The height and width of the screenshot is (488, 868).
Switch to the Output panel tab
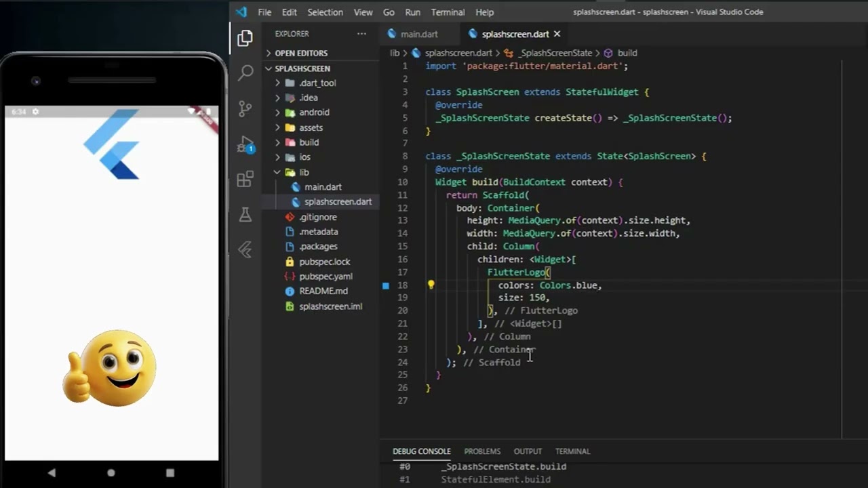point(528,451)
